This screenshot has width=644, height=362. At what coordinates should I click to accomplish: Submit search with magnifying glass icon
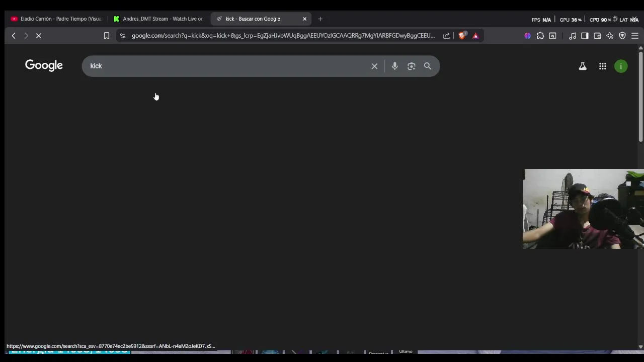click(428, 66)
